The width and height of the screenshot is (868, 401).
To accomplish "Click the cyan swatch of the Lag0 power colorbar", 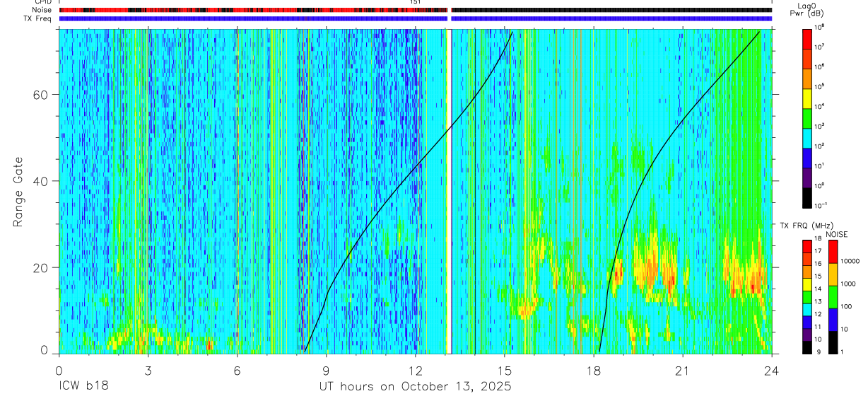I will tap(807, 137).
